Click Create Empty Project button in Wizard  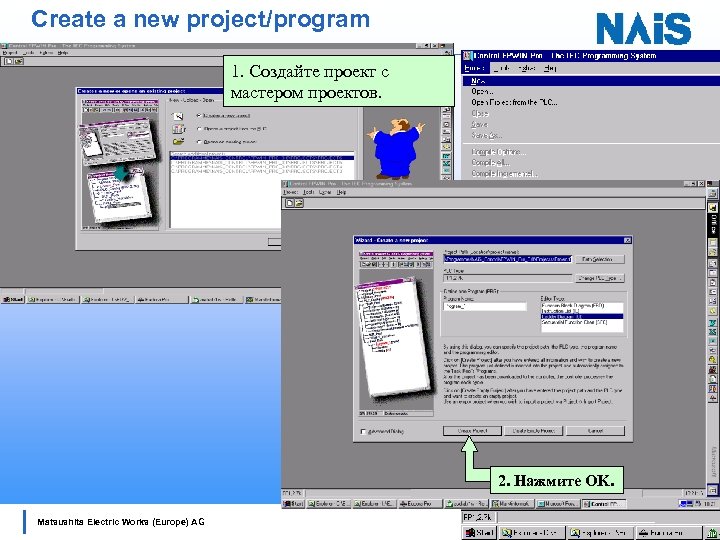tap(533, 431)
